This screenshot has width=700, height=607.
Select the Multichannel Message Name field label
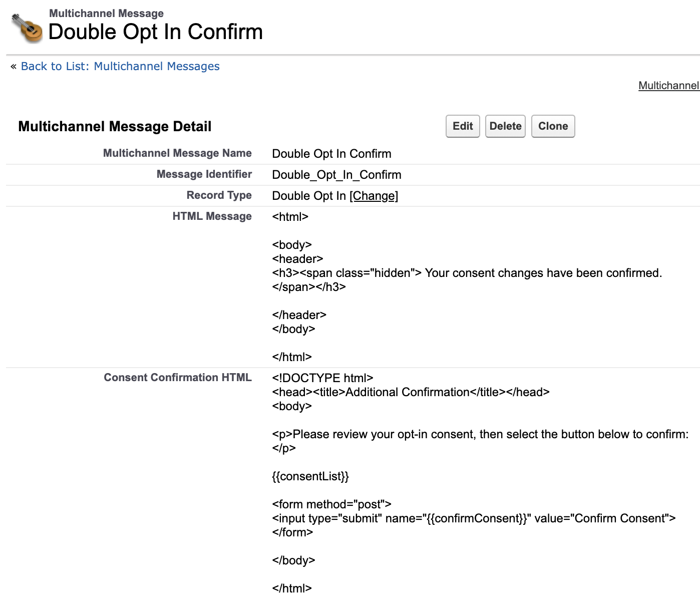(177, 153)
